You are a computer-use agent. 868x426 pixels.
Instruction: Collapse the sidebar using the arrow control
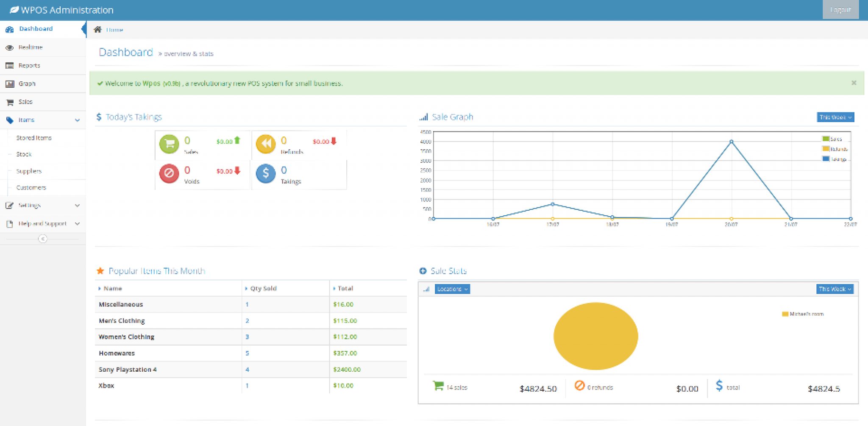point(43,239)
